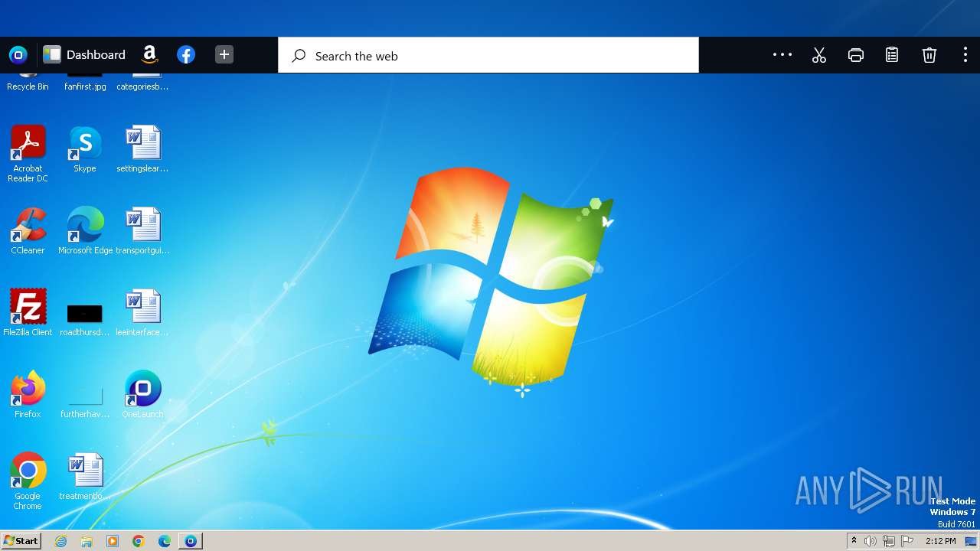
Task: Click the printer icon in dock
Action: pos(856,55)
